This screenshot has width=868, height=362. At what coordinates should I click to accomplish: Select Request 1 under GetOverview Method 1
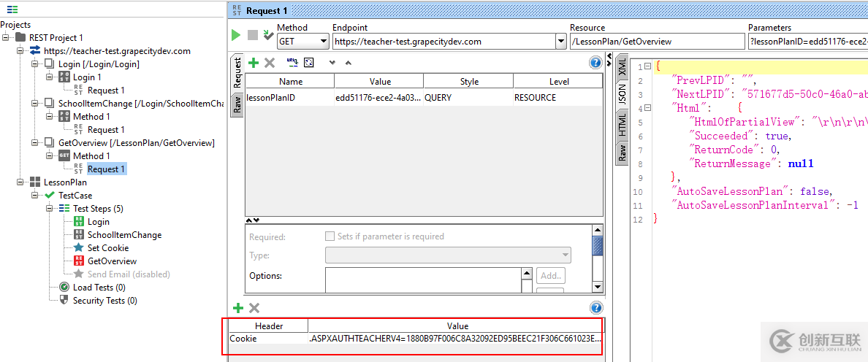[106, 169]
